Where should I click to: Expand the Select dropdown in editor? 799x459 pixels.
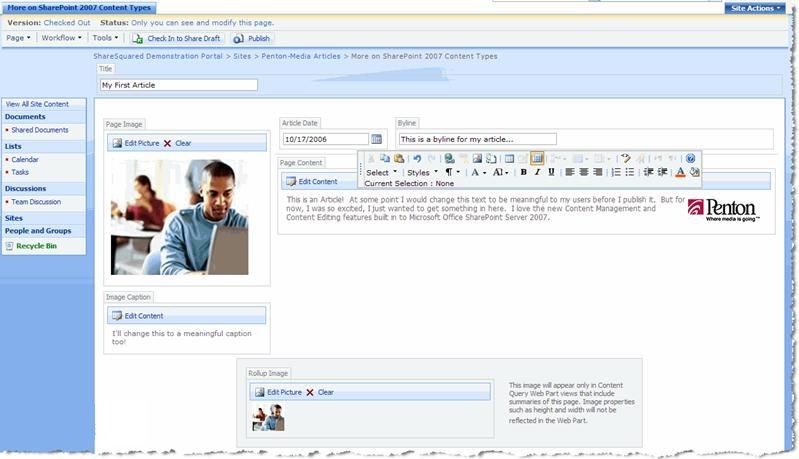pyautogui.click(x=381, y=172)
